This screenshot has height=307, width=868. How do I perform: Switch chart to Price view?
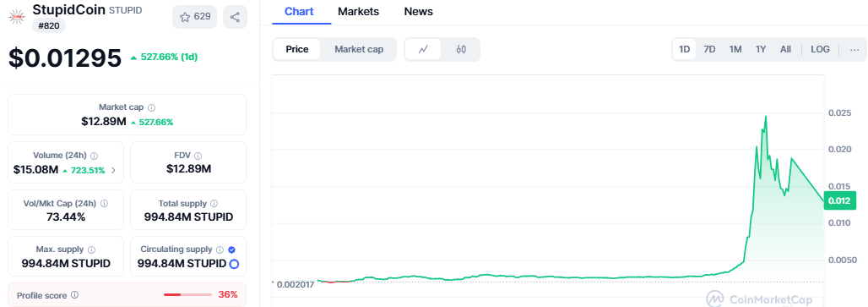[296, 49]
